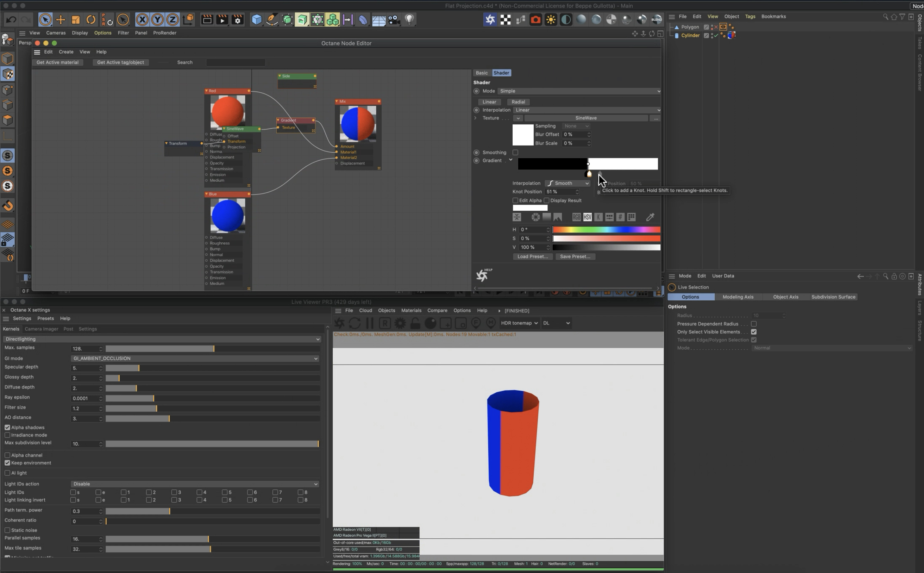Click the Get Active material button
Image resolution: width=924 pixels, height=573 pixels.
(x=58, y=62)
